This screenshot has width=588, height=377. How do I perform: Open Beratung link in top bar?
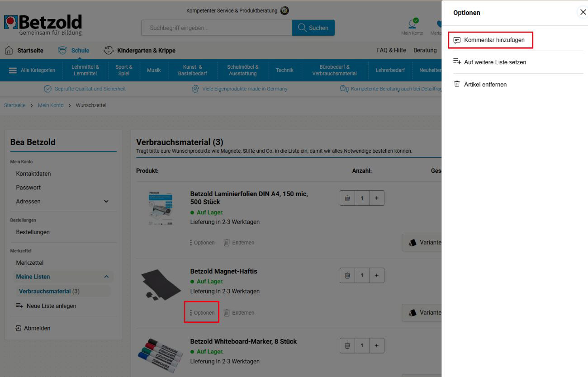tap(425, 50)
